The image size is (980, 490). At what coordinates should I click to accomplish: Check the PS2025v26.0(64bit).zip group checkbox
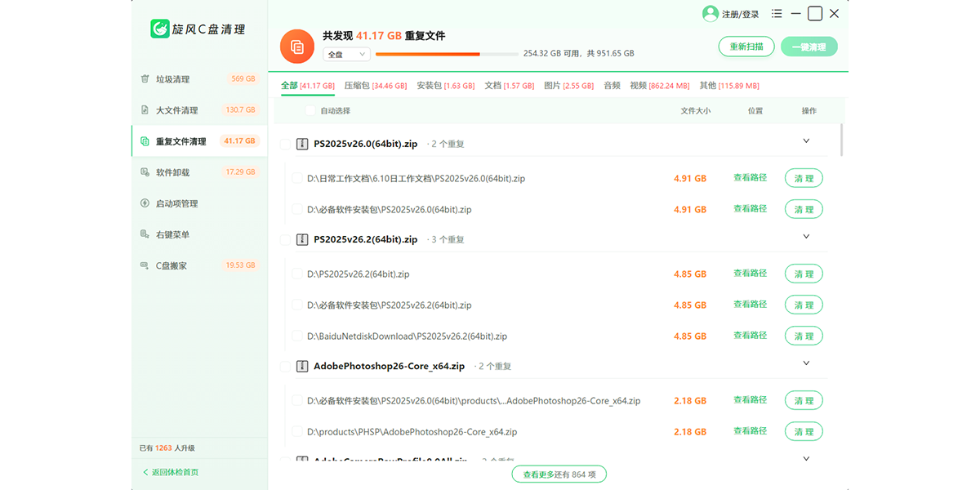(x=284, y=145)
